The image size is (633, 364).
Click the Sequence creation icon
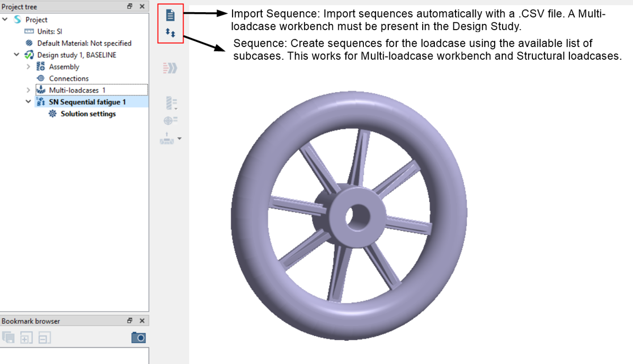pyautogui.click(x=170, y=33)
